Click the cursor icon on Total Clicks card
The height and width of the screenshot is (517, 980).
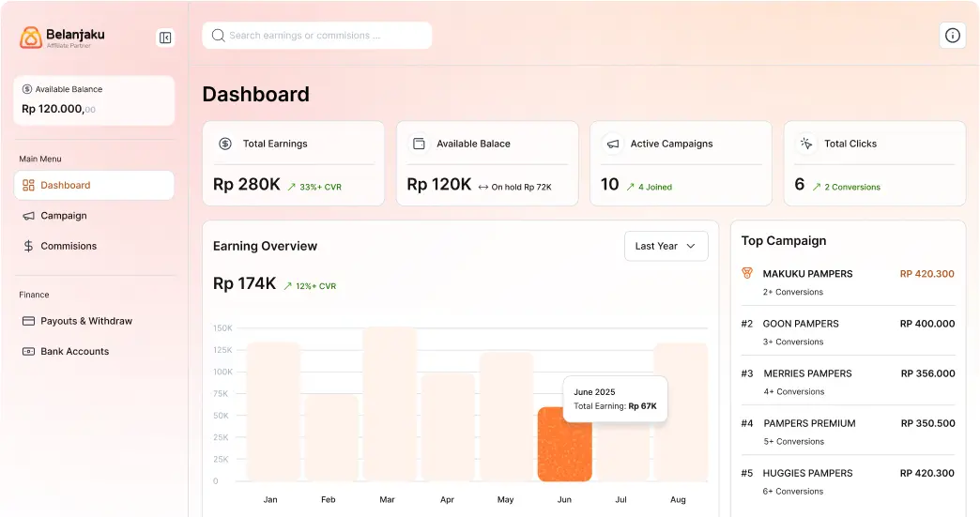click(x=806, y=144)
